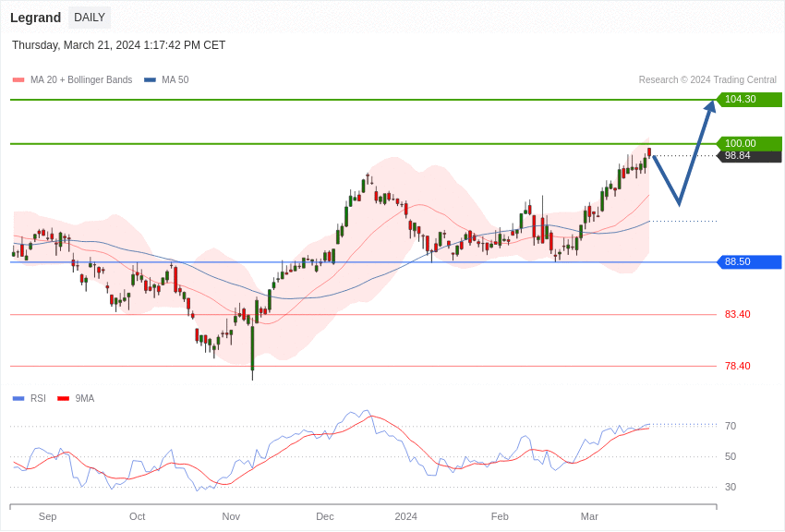785x532 pixels.
Task: Click the blue forecast arrow head
Action: (710, 106)
